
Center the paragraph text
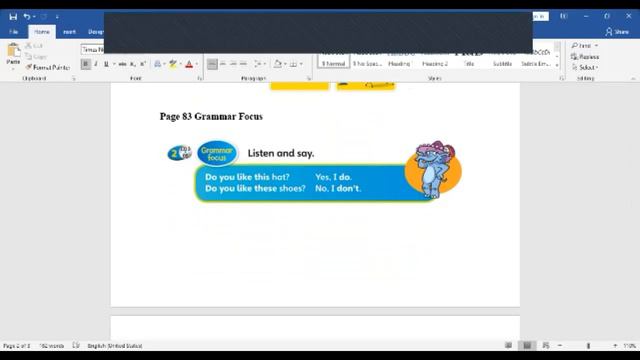click(223, 64)
